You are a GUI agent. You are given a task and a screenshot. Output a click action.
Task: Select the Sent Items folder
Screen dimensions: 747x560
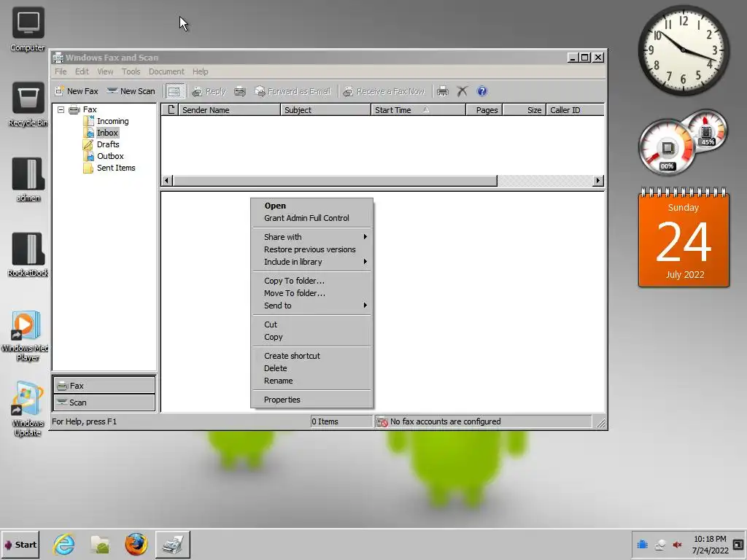[116, 168]
